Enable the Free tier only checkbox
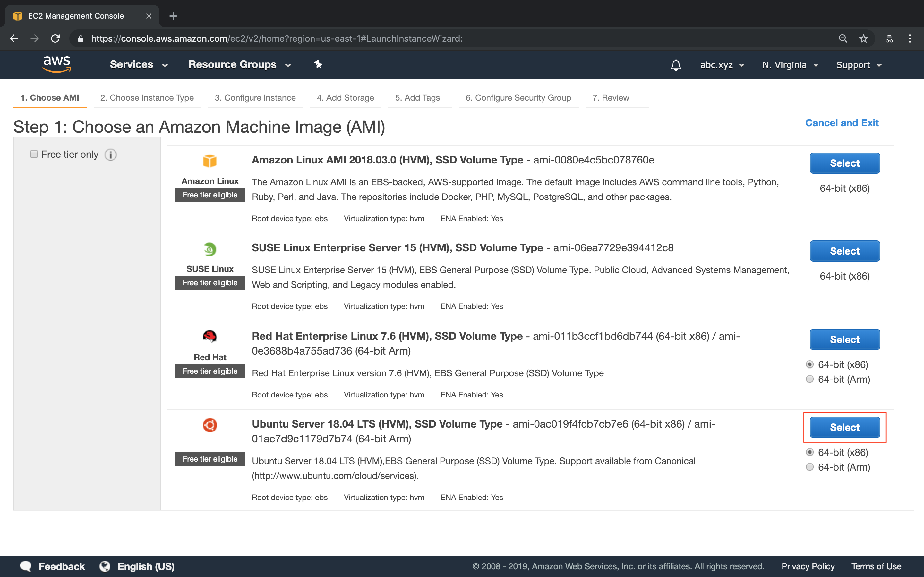The height and width of the screenshot is (577, 924). click(34, 154)
